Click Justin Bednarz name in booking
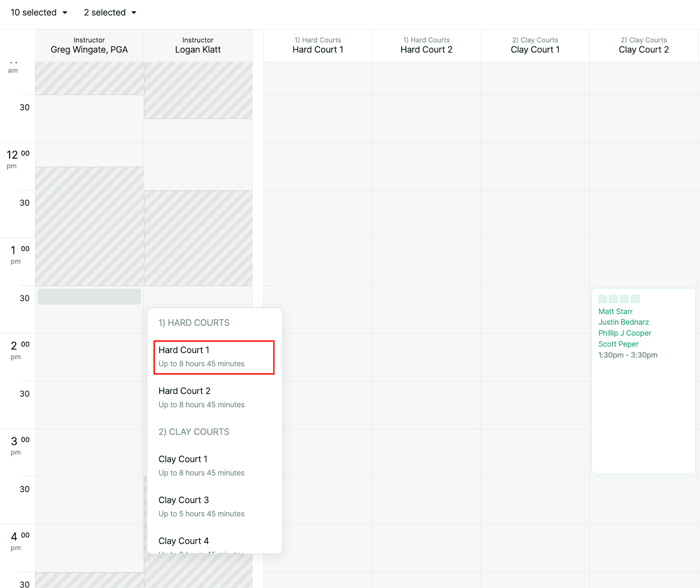This screenshot has height=588, width=700. point(623,322)
